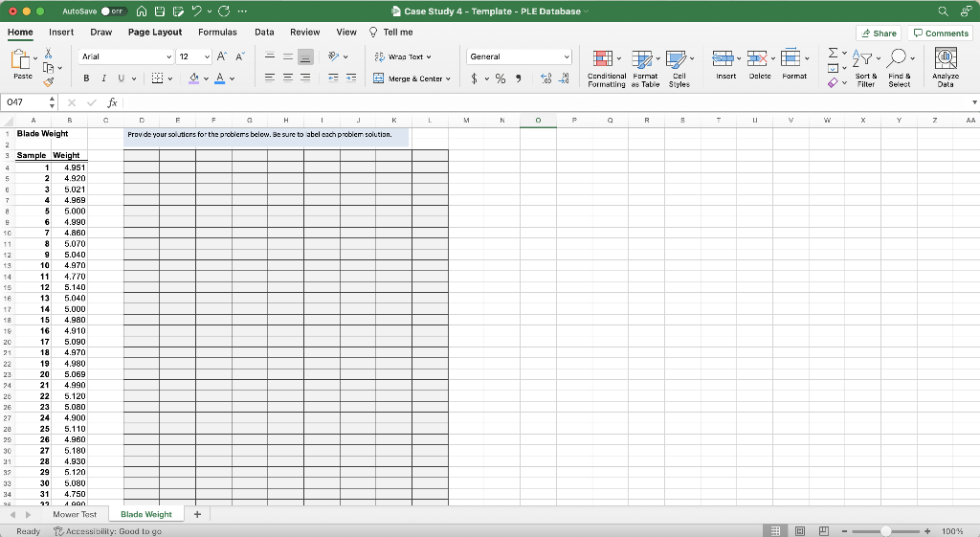Open Sort & Filter

(x=865, y=68)
